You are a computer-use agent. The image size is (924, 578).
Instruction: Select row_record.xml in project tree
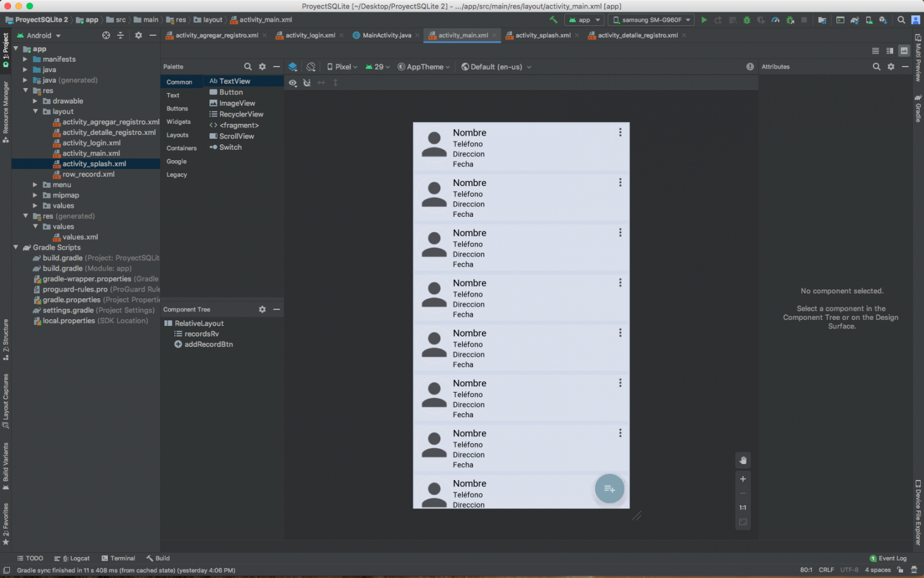coord(88,174)
